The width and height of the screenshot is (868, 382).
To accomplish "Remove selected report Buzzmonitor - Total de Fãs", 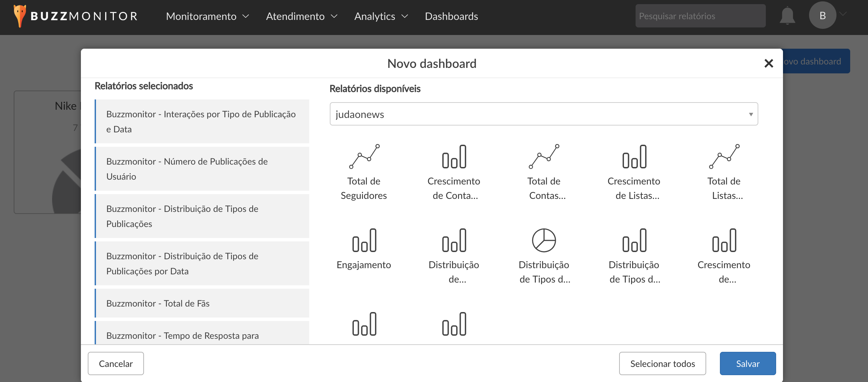I will click(202, 303).
